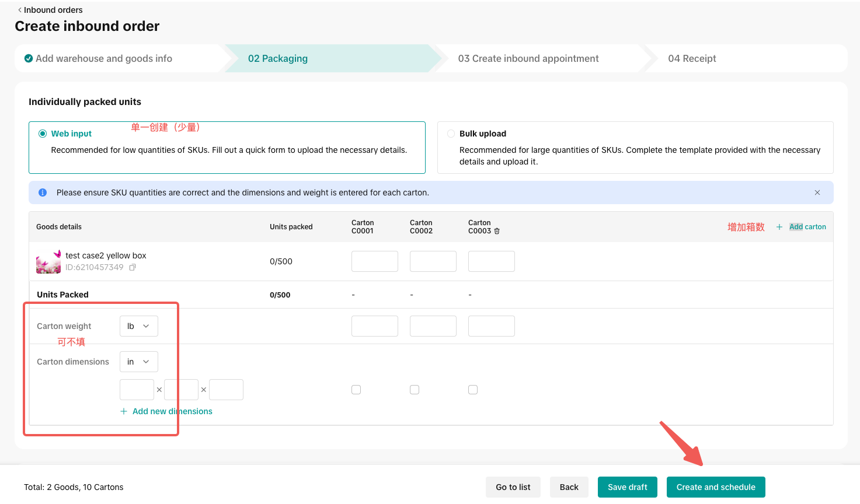Copy the goods ID 6210457349

pyautogui.click(x=133, y=267)
